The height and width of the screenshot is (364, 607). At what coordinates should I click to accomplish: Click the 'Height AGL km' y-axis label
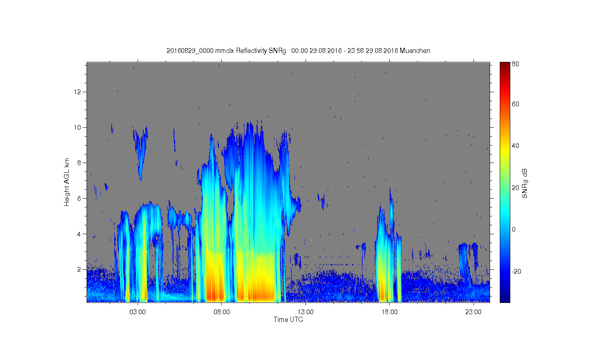click(67, 182)
